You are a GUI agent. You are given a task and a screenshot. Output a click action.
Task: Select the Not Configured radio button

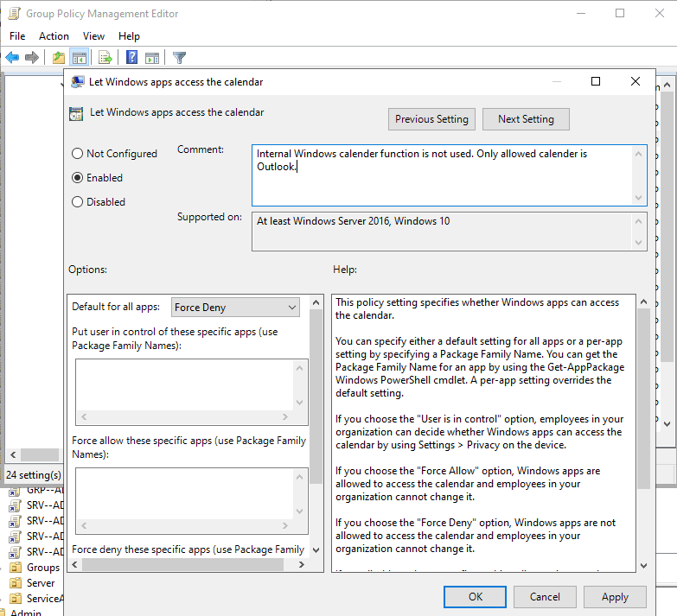coord(77,154)
